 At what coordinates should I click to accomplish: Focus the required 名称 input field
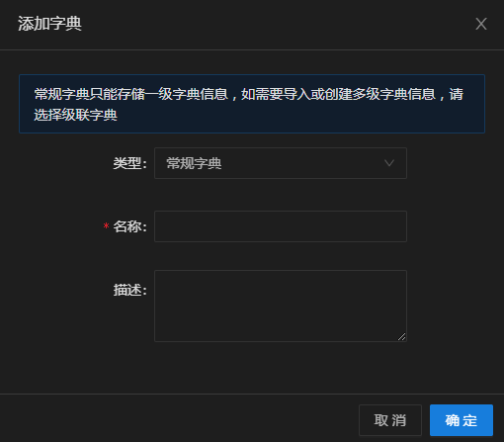(x=281, y=226)
